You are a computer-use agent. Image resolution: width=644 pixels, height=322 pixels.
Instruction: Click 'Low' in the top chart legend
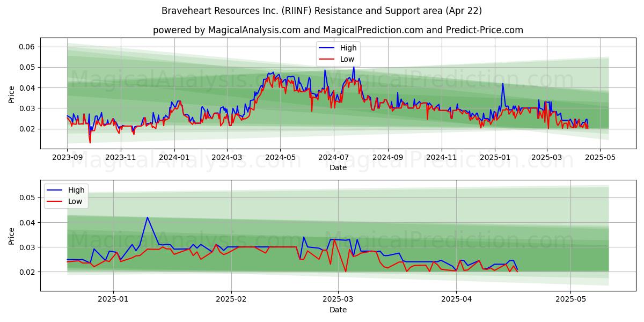347,60
